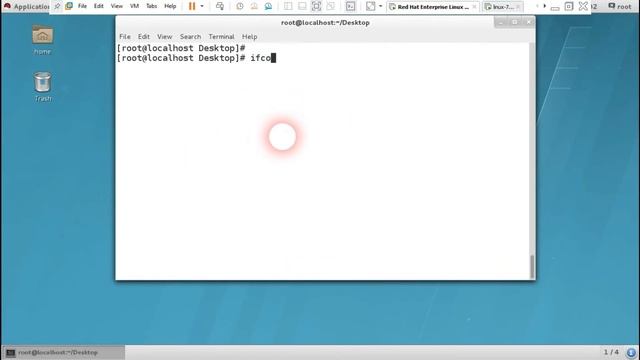Click the unity mode icon
The height and width of the screenshot is (360, 640).
pos(331,6)
